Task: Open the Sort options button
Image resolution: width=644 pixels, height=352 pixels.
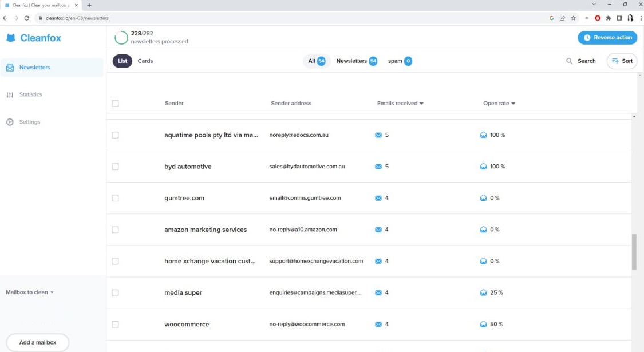Action: coord(622,61)
